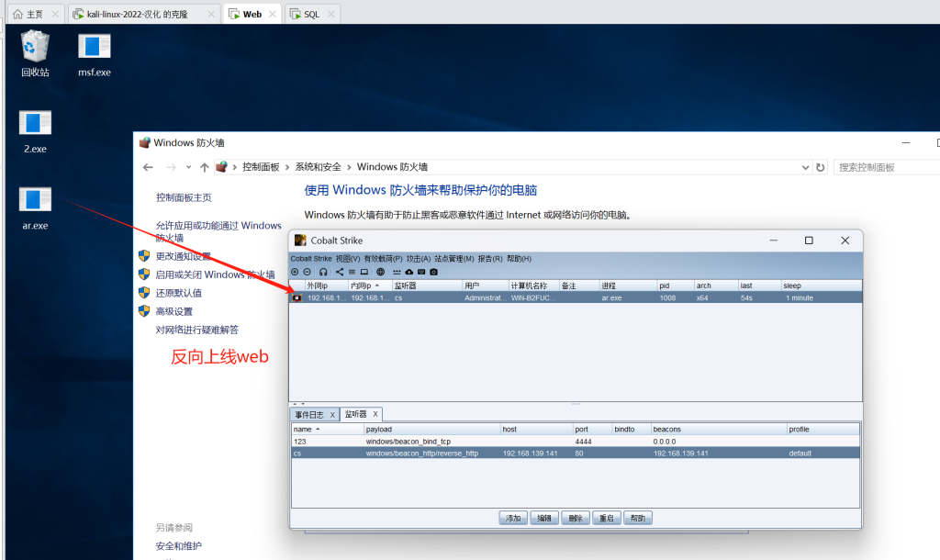Open keystrokes via the keyboard toolbar icon

point(421,273)
